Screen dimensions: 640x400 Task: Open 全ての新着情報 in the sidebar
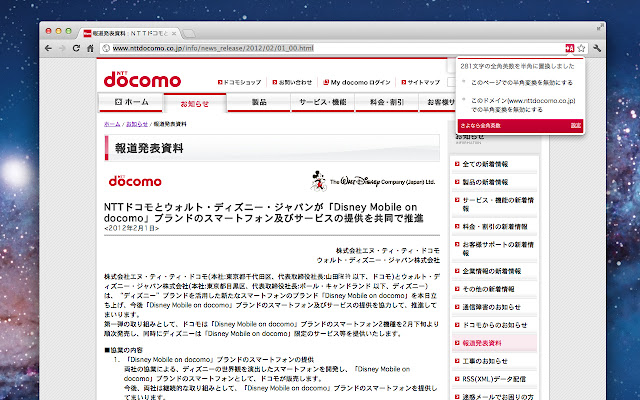point(485,164)
